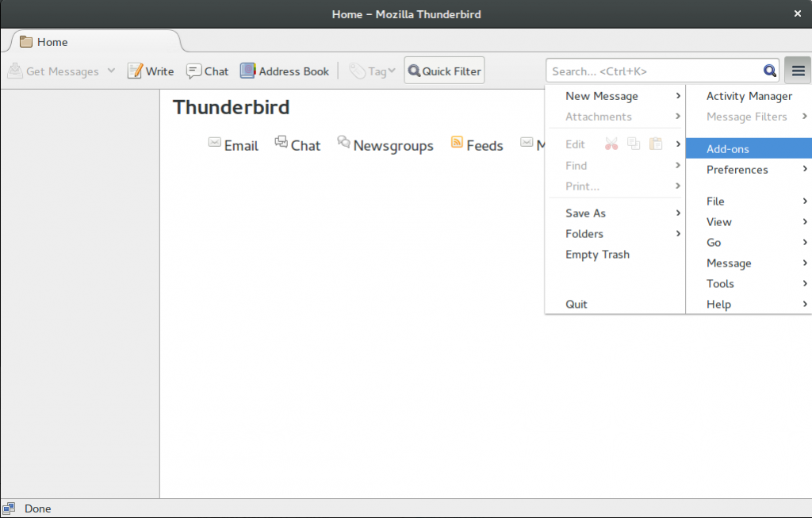Open Activity Manager from the menu

pos(749,96)
